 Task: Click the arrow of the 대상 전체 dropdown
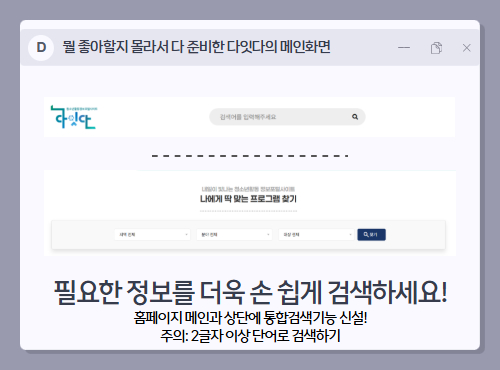350,235
